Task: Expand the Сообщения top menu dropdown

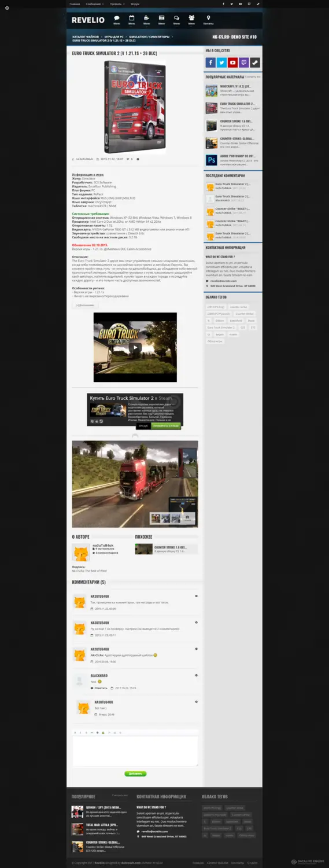Action: tap(95, 3)
